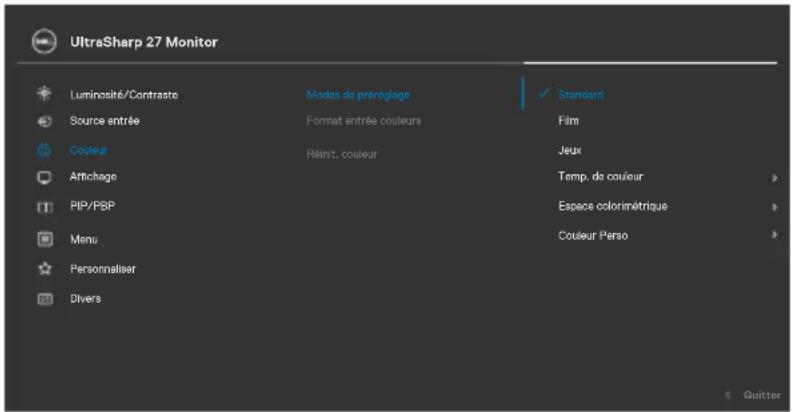The height and width of the screenshot is (412, 793).
Task: Select the Divers icon
Action: [45, 299]
